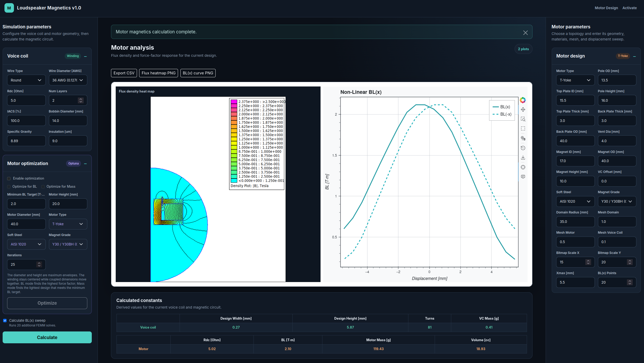This screenshot has width=644, height=363.
Task: Toggle the Hover tooltip tool on the plot
Action: click(x=523, y=177)
